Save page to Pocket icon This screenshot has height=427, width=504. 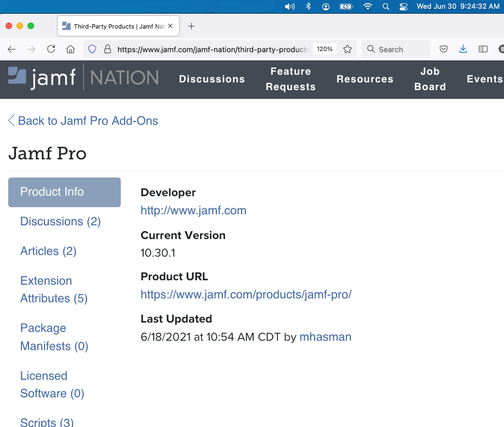click(x=444, y=49)
